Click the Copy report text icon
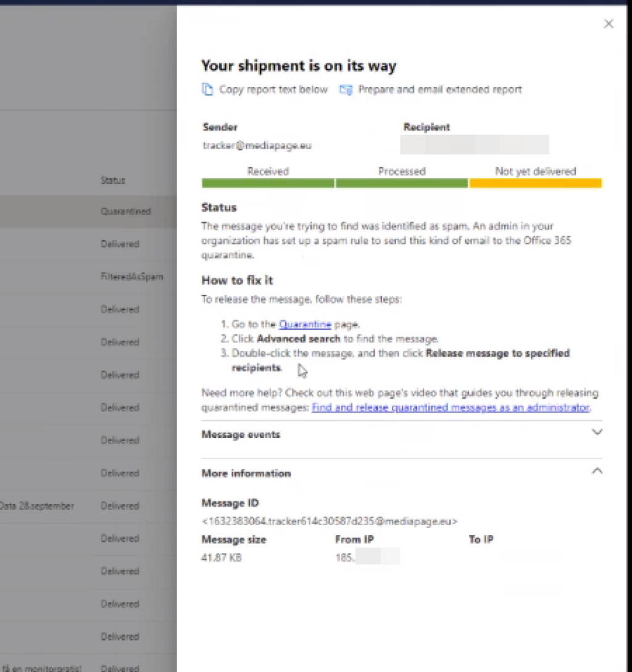 coord(208,89)
